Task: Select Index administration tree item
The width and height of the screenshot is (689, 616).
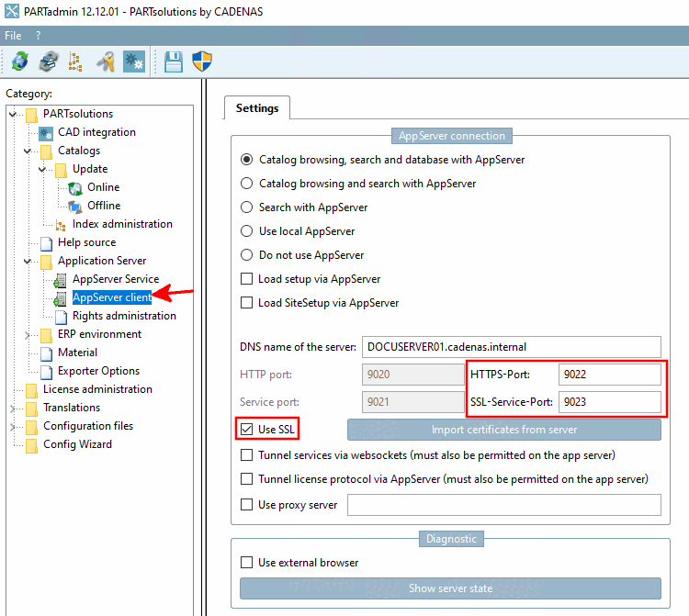Action: pyautogui.click(x=122, y=224)
